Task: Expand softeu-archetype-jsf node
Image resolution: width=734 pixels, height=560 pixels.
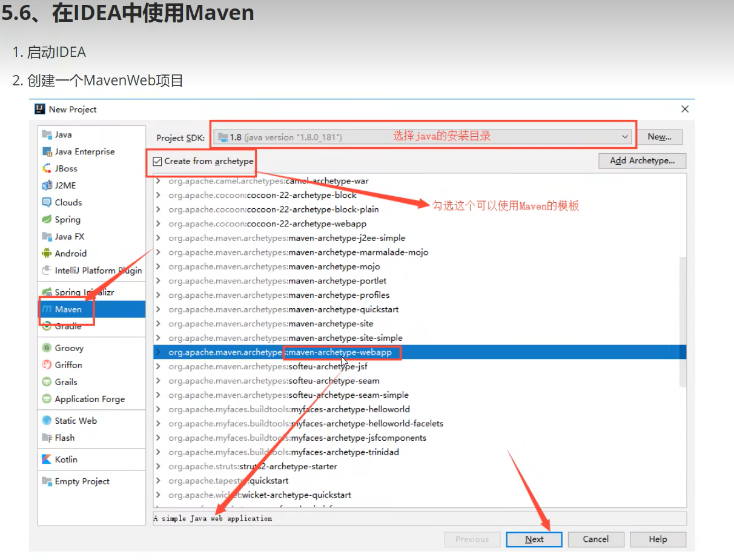Action: point(159,366)
